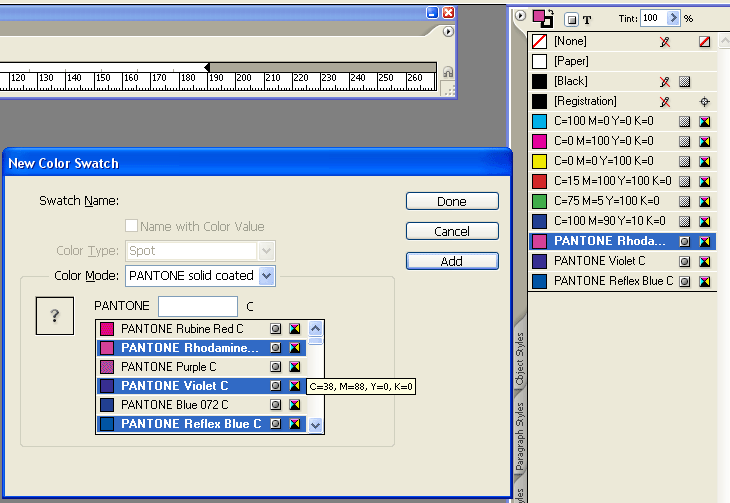
Task: Select the C=15 M=100 Y=100 K=0 swatch row
Action: [622, 182]
